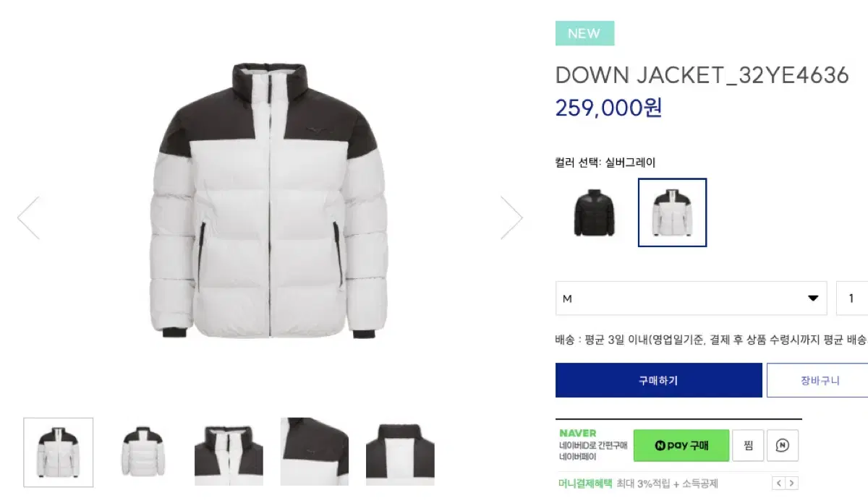
Task: Advance to next product image with right arrow
Action: tap(511, 218)
